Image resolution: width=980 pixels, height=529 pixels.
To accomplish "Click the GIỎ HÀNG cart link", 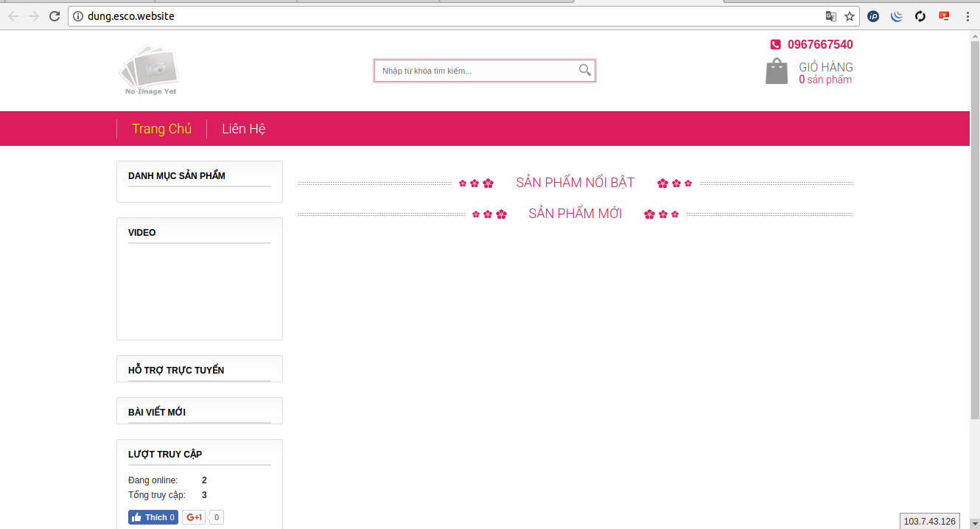I will pyautogui.click(x=825, y=67).
